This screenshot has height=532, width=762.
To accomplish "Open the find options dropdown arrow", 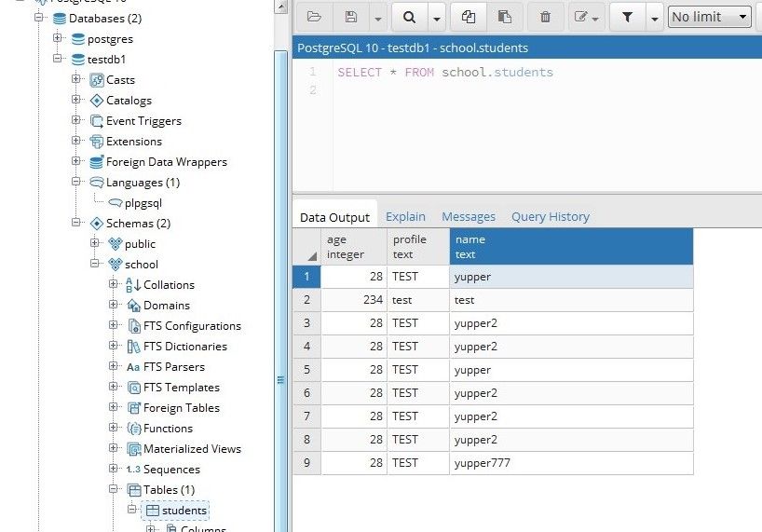I will [x=436, y=19].
